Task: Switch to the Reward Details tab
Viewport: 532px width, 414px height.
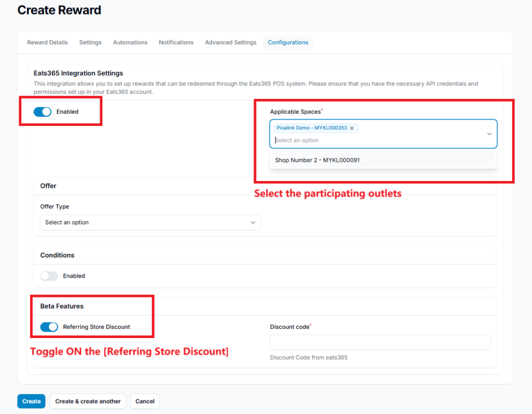Action: pos(47,43)
